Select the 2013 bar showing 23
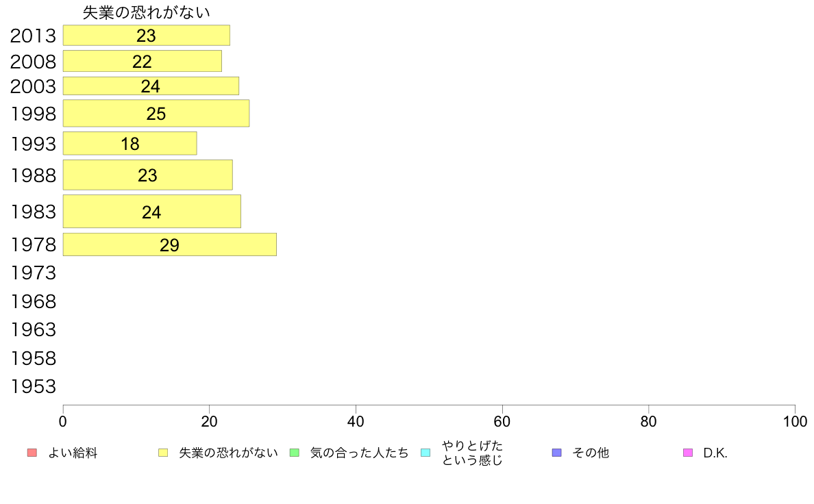Image resolution: width=814 pixels, height=504 pixels. pos(147,36)
